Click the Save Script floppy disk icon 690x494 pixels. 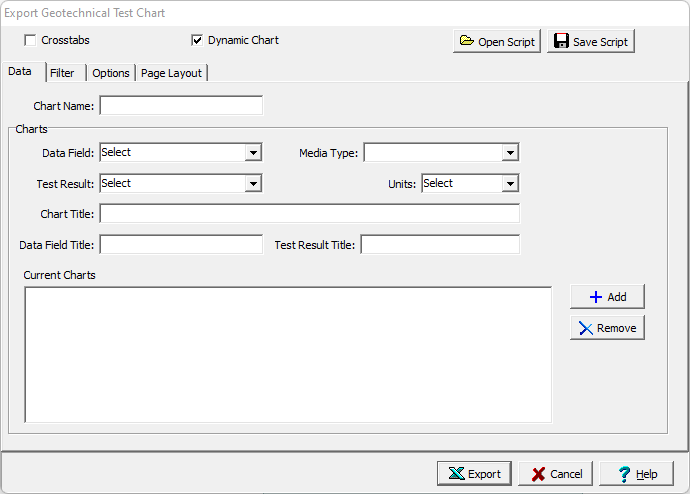pos(561,42)
